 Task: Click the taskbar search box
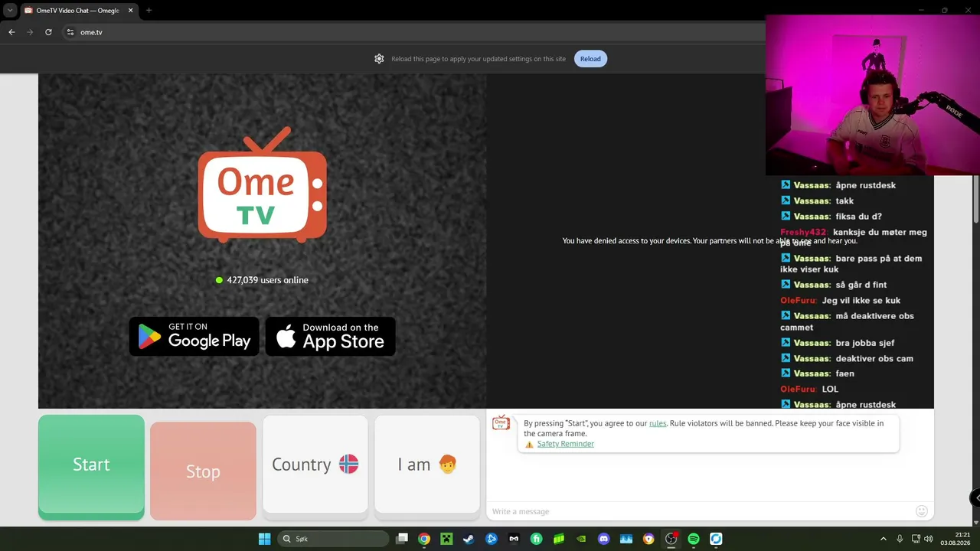tap(332, 539)
